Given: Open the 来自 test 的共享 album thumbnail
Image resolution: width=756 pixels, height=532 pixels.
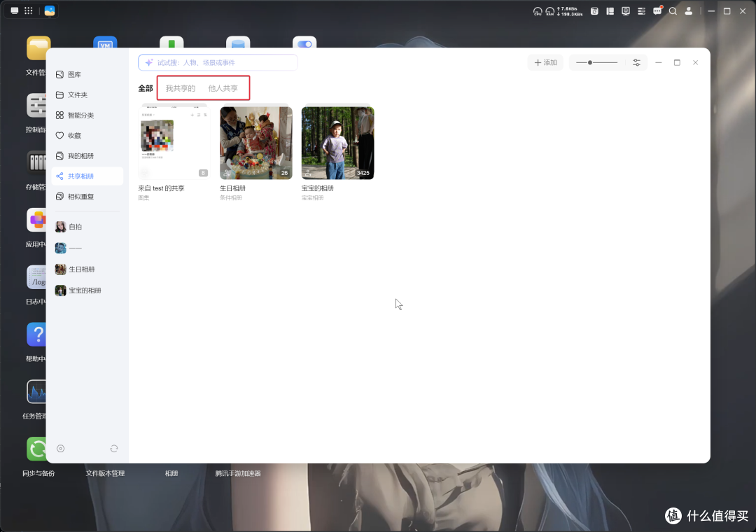Looking at the screenshot, I should coord(174,143).
